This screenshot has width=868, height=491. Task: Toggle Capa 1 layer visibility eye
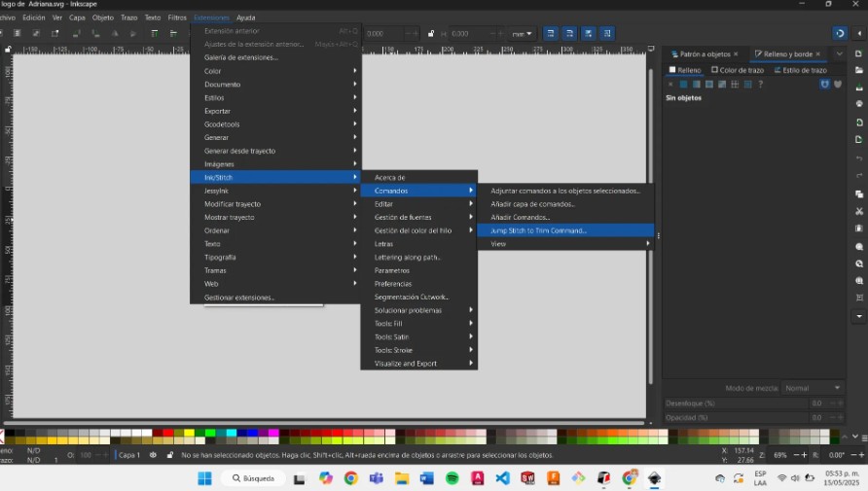(x=154, y=455)
